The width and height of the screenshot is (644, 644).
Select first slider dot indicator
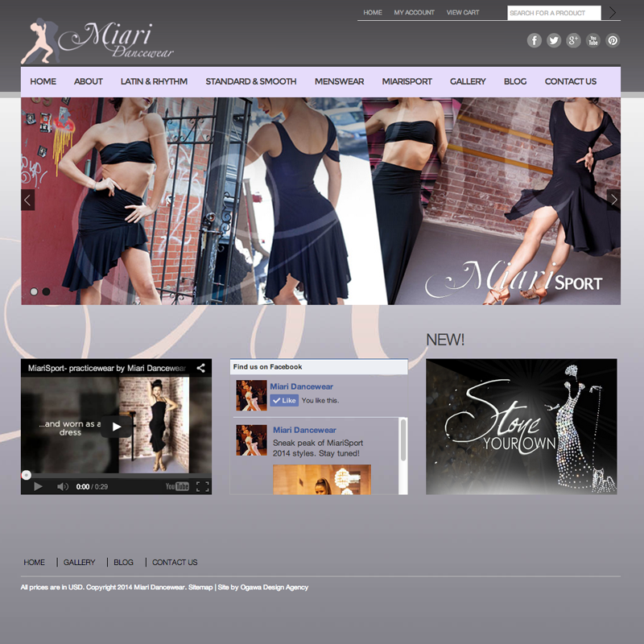34,291
